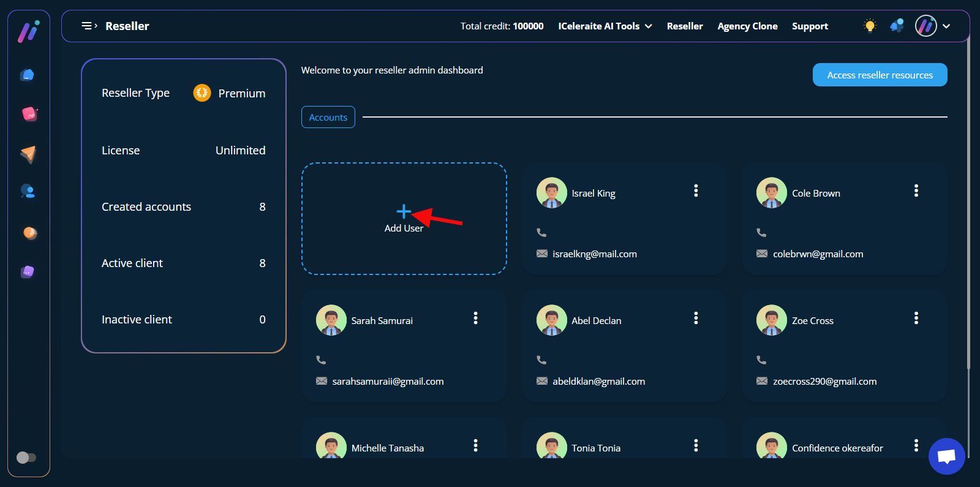The width and height of the screenshot is (980, 487).
Task: Expand the profile menu chevron
Action: pyautogui.click(x=946, y=26)
